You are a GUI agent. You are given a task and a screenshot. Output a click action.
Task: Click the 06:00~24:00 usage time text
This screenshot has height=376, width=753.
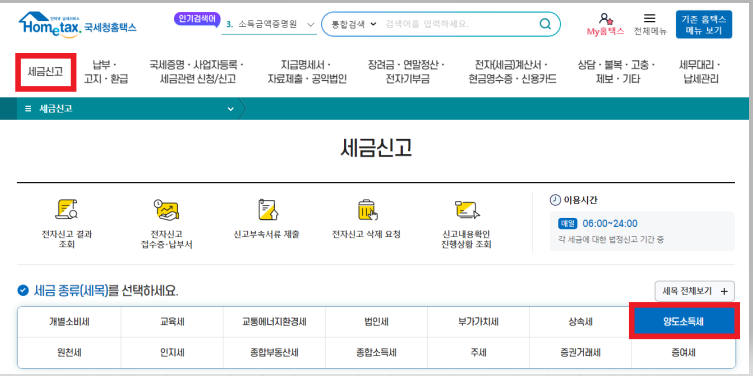(610, 223)
